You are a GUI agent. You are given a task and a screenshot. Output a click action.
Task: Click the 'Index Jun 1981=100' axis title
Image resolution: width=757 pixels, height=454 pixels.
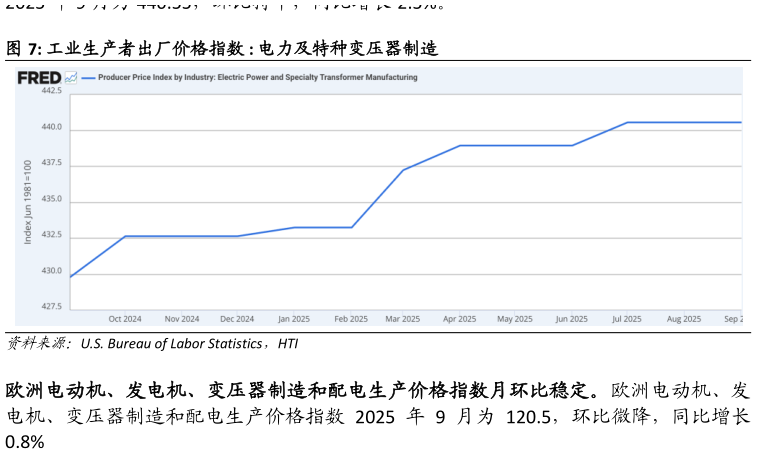28,201
